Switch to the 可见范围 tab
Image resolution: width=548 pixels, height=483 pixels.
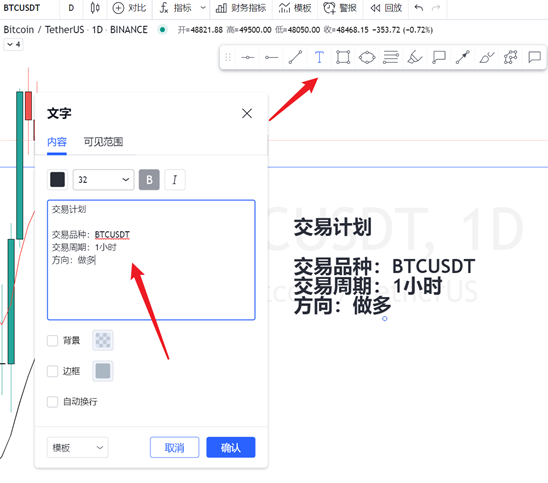pyautogui.click(x=103, y=142)
